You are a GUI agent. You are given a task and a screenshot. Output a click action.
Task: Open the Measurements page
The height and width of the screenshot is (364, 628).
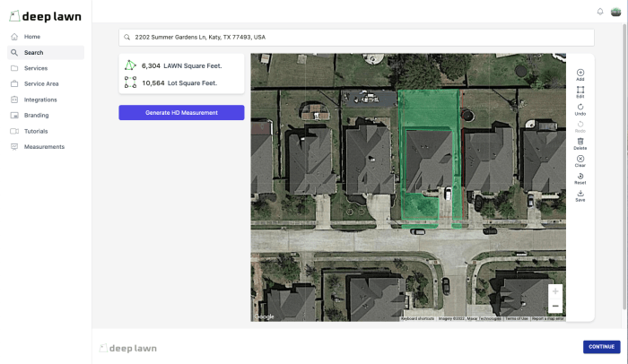46,146
